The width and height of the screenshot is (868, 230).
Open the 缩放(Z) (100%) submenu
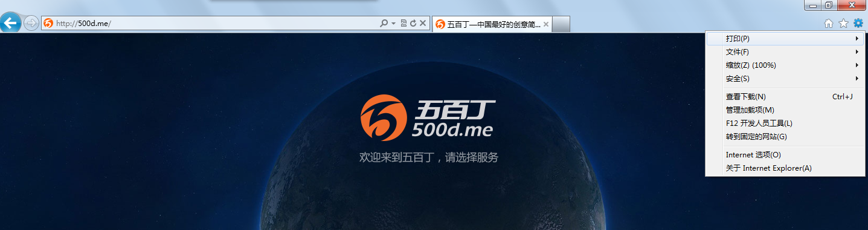point(785,65)
